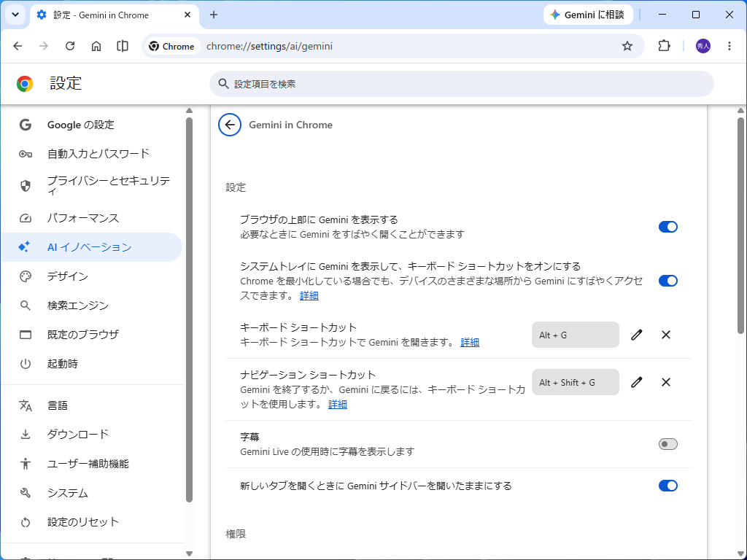Click the Alt + Shift + G shortcut field
The width and height of the screenshot is (747, 560).
click(576, 382)
